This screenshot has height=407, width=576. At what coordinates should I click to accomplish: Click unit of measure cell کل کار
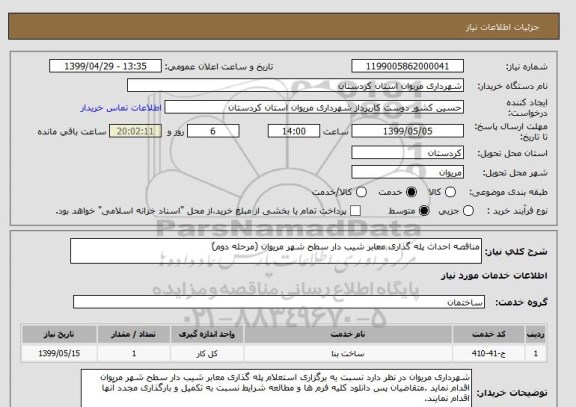pos(207,353)
